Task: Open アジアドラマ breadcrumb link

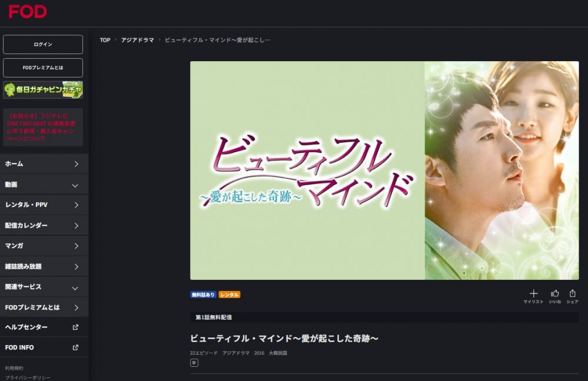Action: click(137, 40)
